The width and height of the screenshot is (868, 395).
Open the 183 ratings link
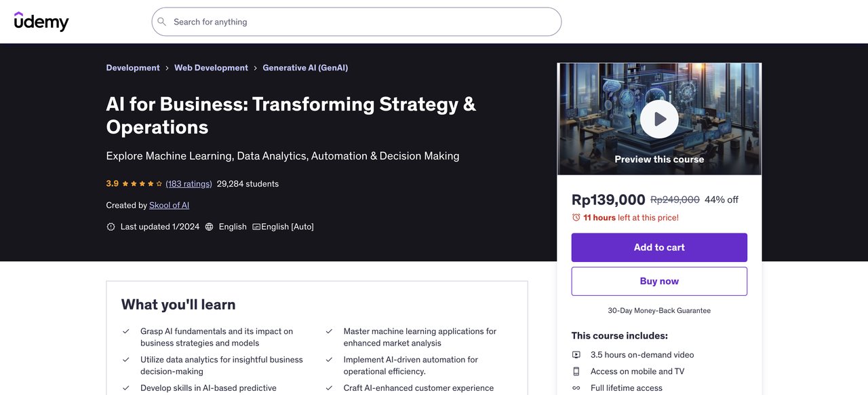(189, 184)
